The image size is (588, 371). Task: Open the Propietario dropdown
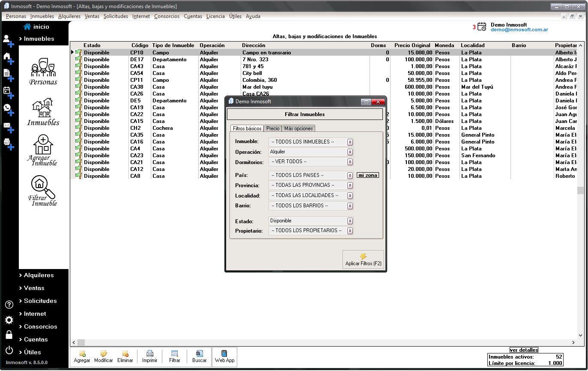(x=311, y=230)
